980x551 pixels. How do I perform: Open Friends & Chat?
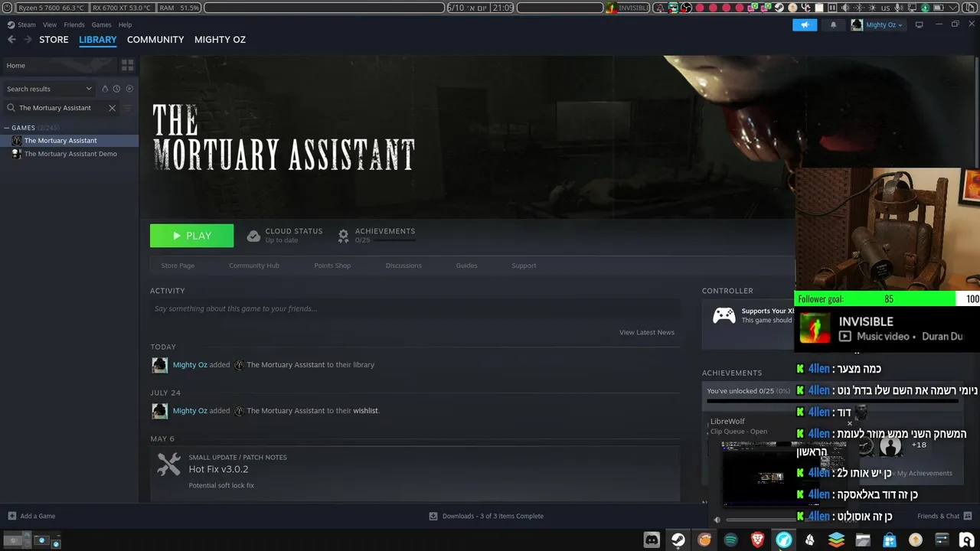pyautogui.click(x=944, y=516)
